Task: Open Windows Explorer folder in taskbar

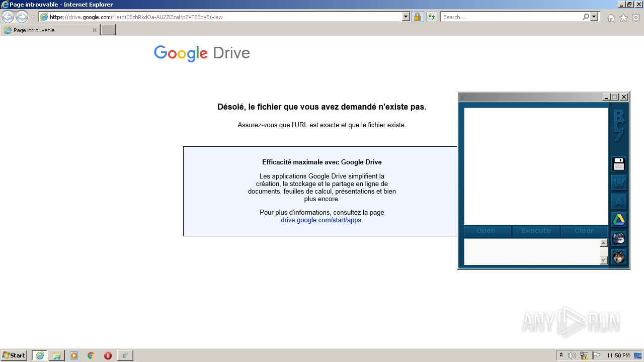Action: pyautogui.click(x=57, y=355)
